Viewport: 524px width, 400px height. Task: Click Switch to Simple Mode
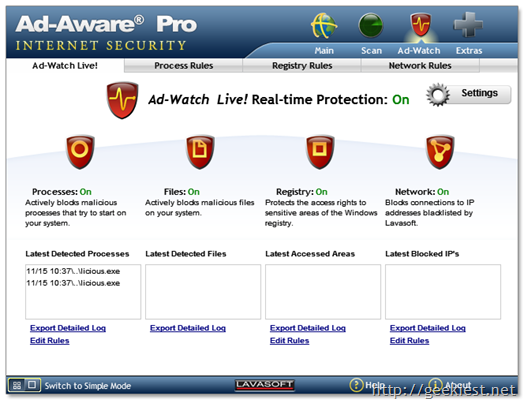pos(88,386)
